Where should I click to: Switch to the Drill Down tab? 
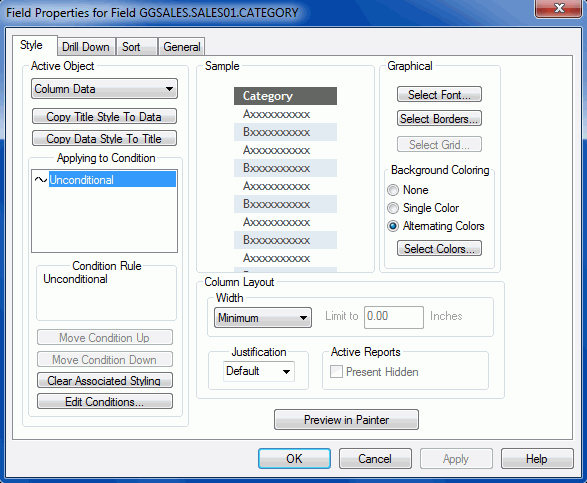(x=86, y=47)
